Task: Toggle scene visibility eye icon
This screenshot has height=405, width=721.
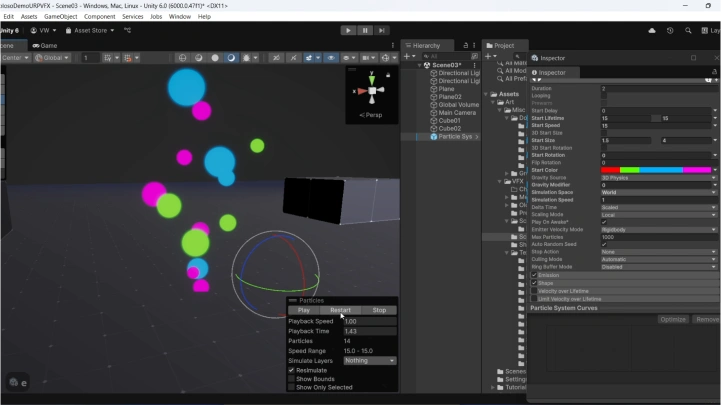Action: point(331,57)
